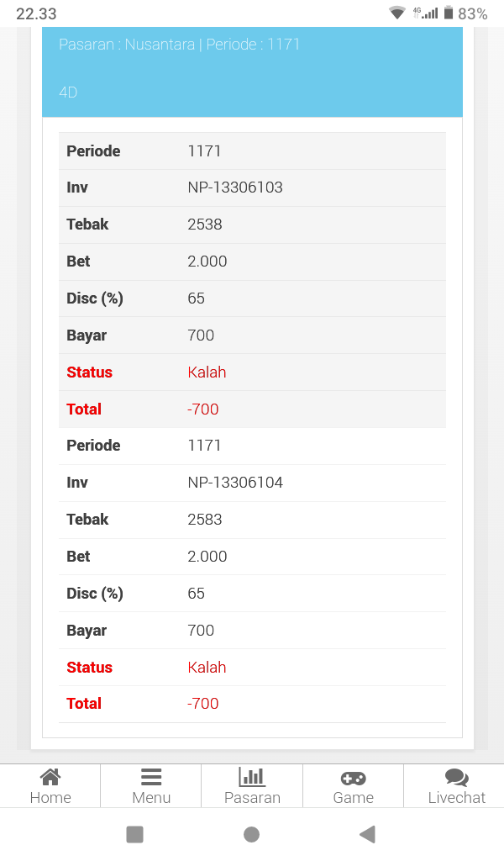Tap the Home house icon

tap(50, 777)
